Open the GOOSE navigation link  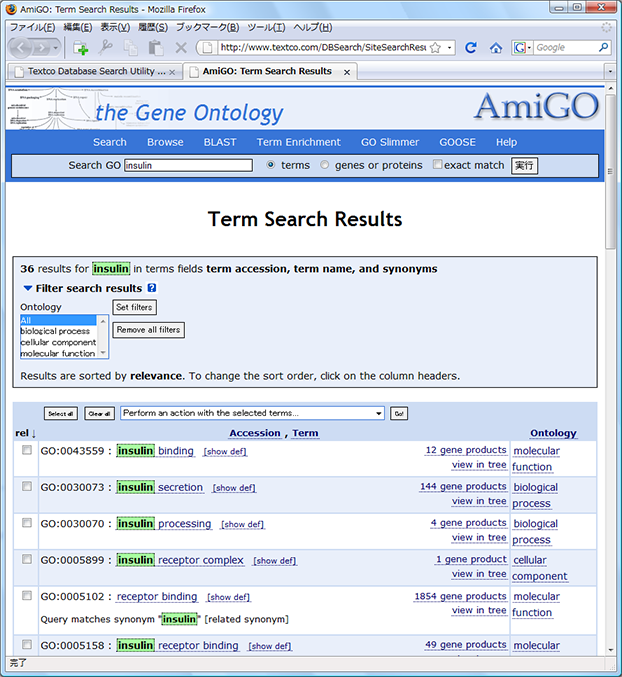tap(458, 142)
